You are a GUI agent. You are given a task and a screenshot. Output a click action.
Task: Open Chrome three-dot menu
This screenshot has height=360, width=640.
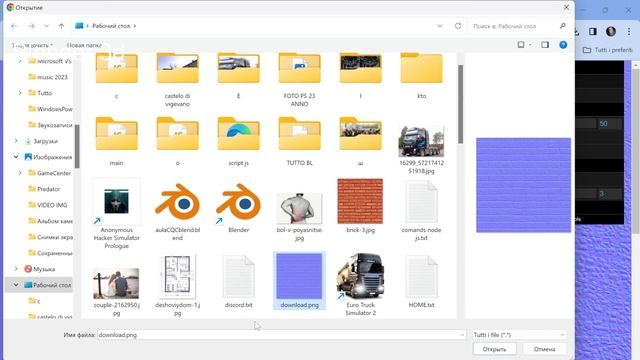(x=629, y=31)
